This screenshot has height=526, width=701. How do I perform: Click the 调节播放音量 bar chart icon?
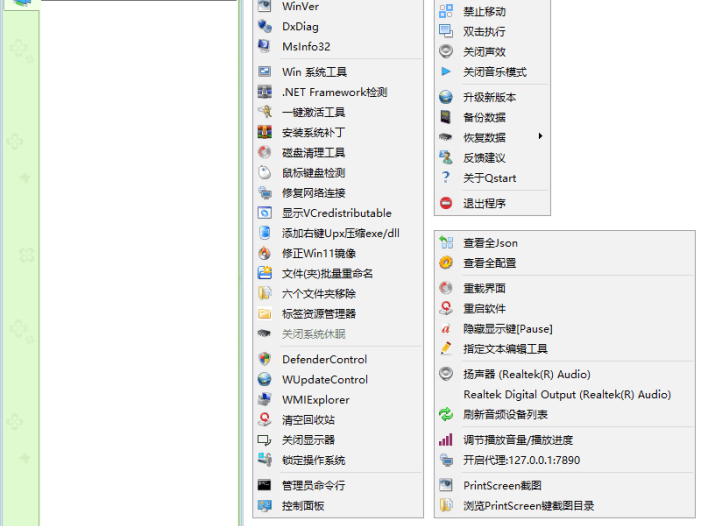(x=446, y=440)
